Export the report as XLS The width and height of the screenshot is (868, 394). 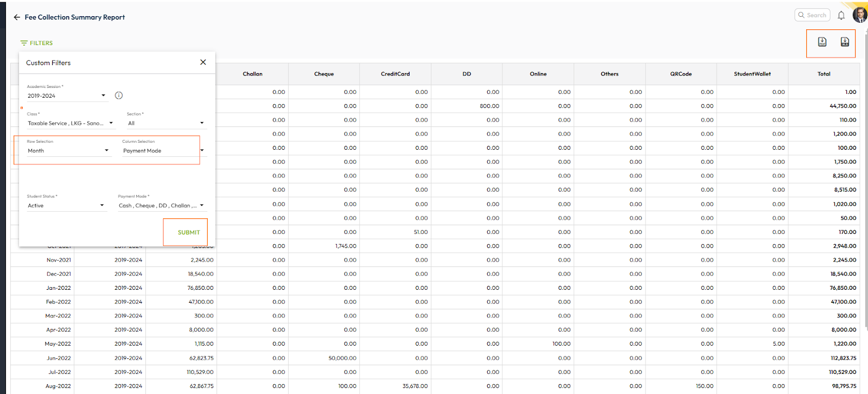coord(845,42)
